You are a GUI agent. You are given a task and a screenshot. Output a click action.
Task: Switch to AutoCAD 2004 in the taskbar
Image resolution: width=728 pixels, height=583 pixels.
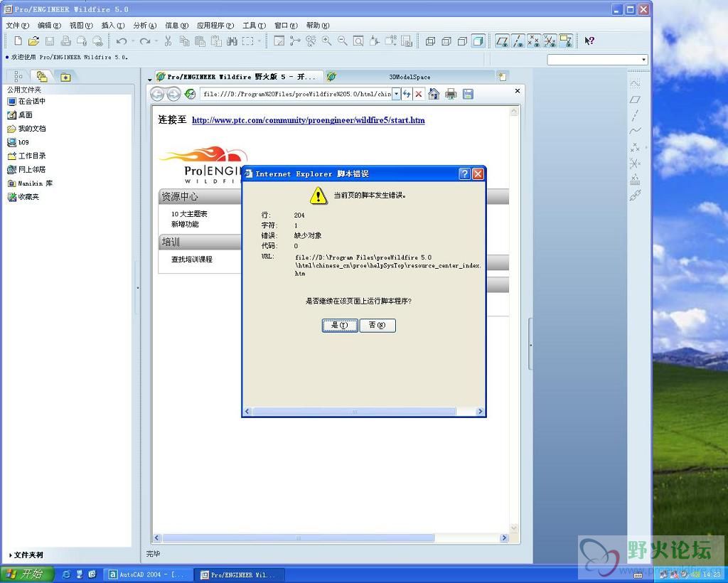pos(148,574)
